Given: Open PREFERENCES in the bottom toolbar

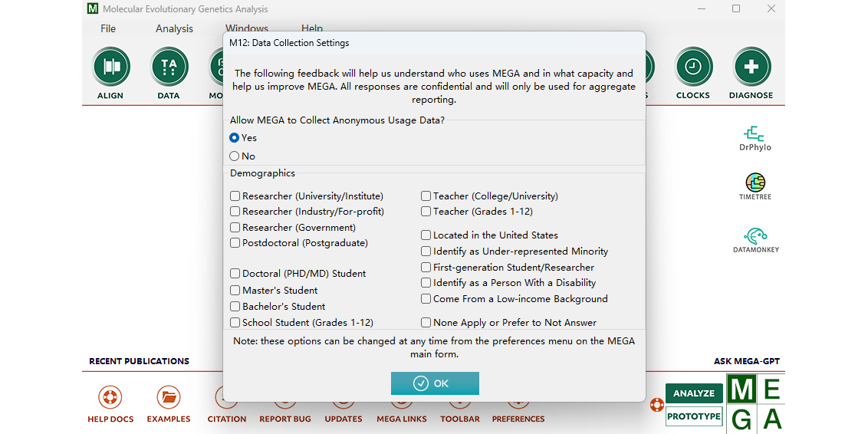Looking at the screenshot, I should (x=518, y=419).
